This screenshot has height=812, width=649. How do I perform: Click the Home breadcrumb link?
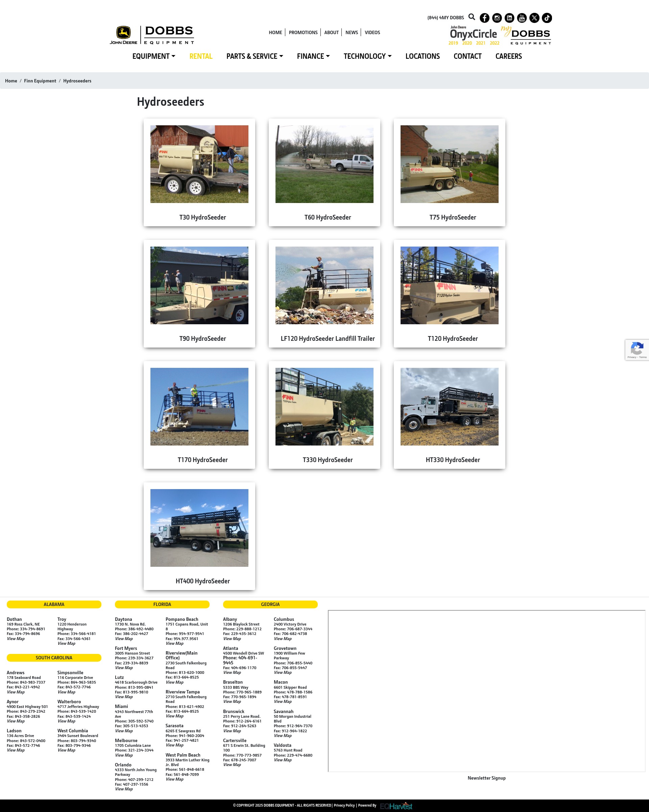tap(11, 81)
